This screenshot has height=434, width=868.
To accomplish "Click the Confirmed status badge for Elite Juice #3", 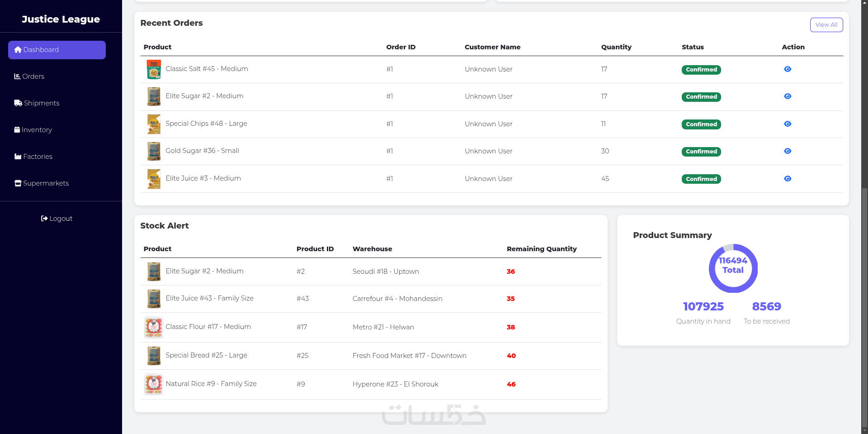I will click(701, 179).
